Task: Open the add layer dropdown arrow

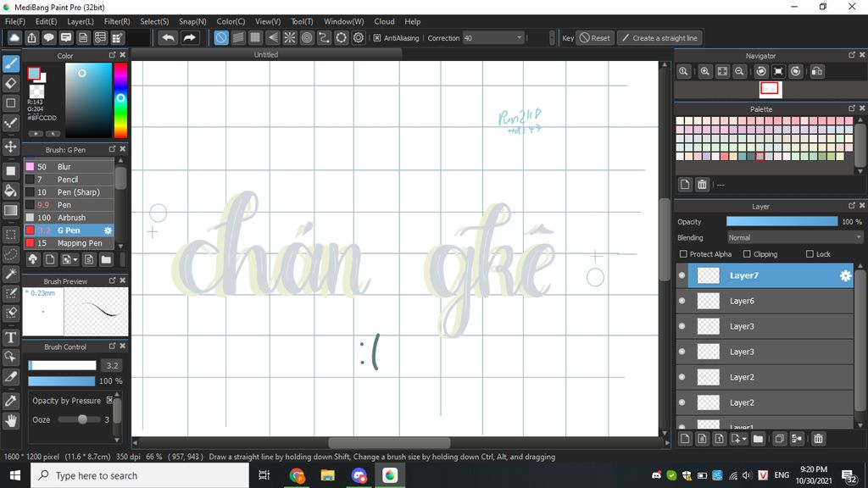Action: (744, 439)
